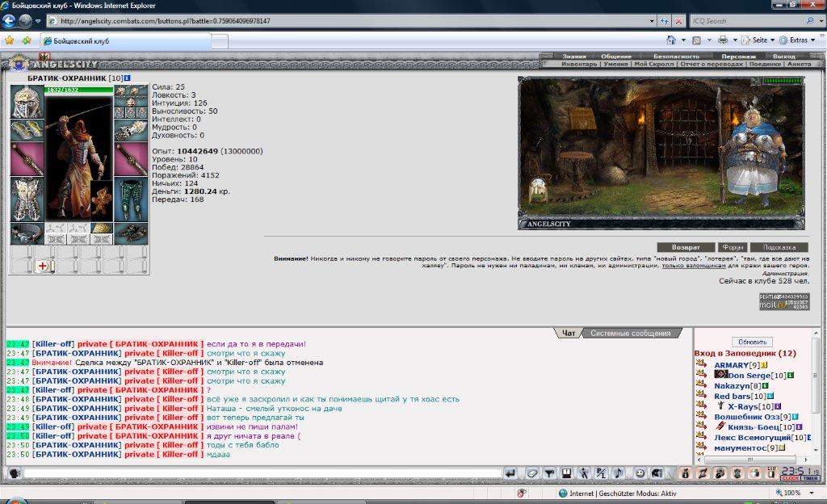Open the chest armor equipment slot
Screen dimensions: 827x504
coord(27,199)
